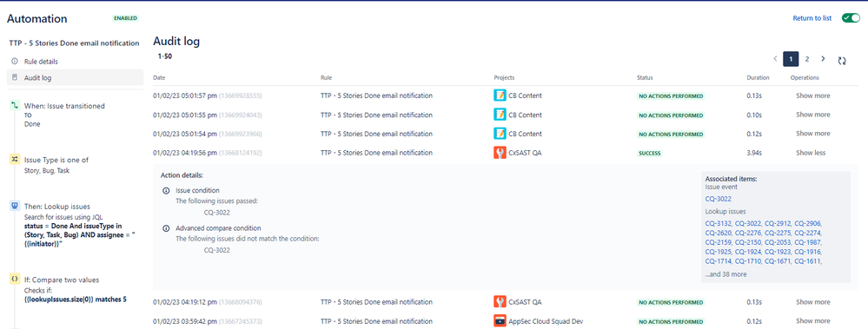Expand Show more for 03:59:42 pm entry
Viewport: 868px width, 329px height.
coord(812,320)
